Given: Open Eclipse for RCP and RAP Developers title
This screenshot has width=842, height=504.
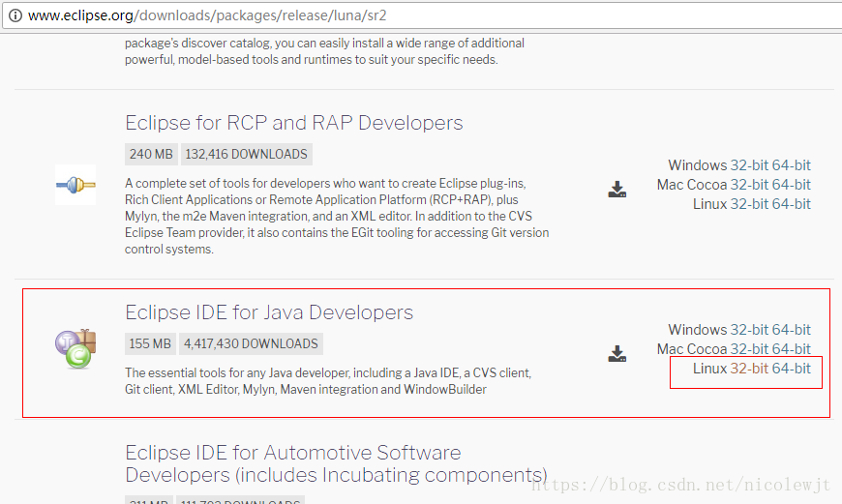Looking at the screenshot, I should [294, 123].
